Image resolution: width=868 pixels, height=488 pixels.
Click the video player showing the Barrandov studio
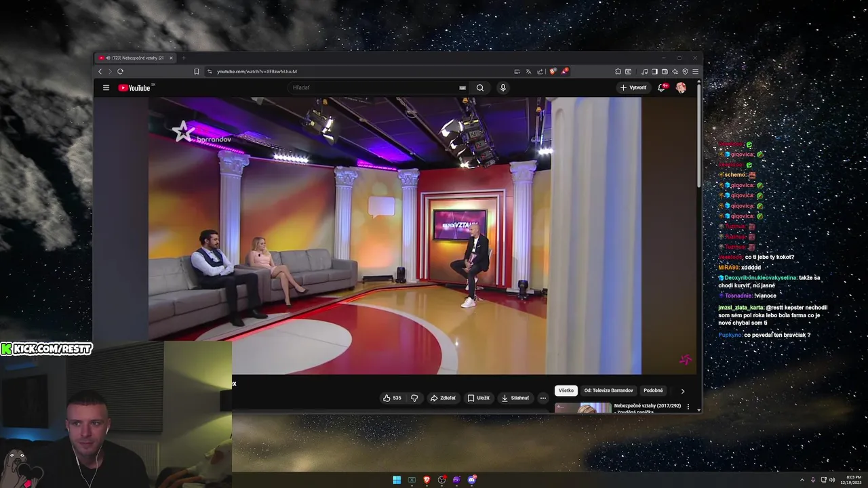[395, 235]
